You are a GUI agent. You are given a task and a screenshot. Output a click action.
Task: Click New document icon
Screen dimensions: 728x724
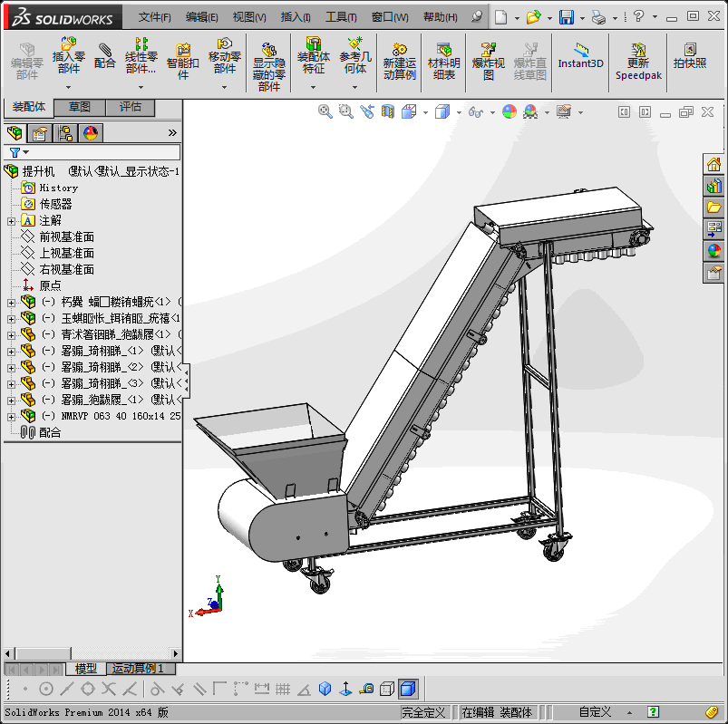[x=500, y=17]
